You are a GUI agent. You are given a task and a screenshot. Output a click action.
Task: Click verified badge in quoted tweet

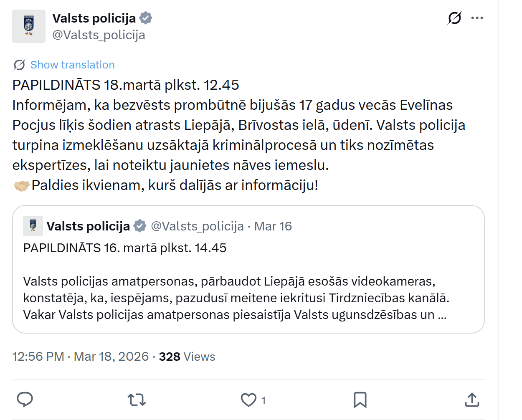point(140,226)
